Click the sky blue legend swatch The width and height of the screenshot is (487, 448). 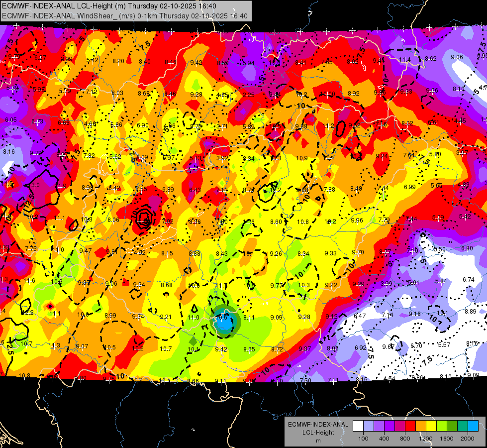coord(473,426)
